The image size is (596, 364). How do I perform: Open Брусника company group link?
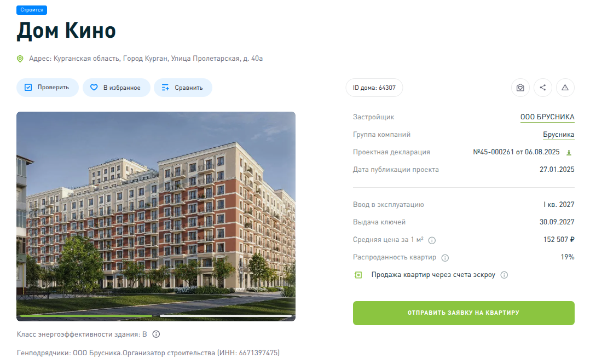(559, 135)
